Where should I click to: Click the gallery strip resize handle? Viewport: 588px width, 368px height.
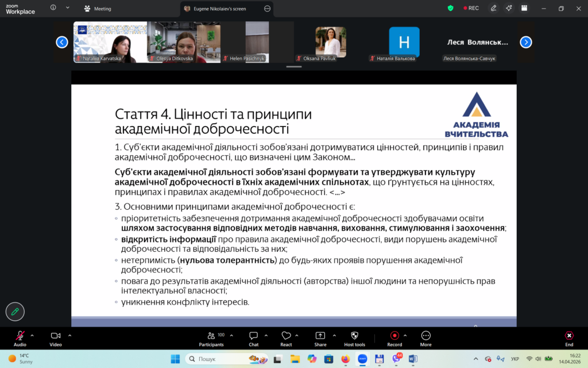tap(293, 67)
